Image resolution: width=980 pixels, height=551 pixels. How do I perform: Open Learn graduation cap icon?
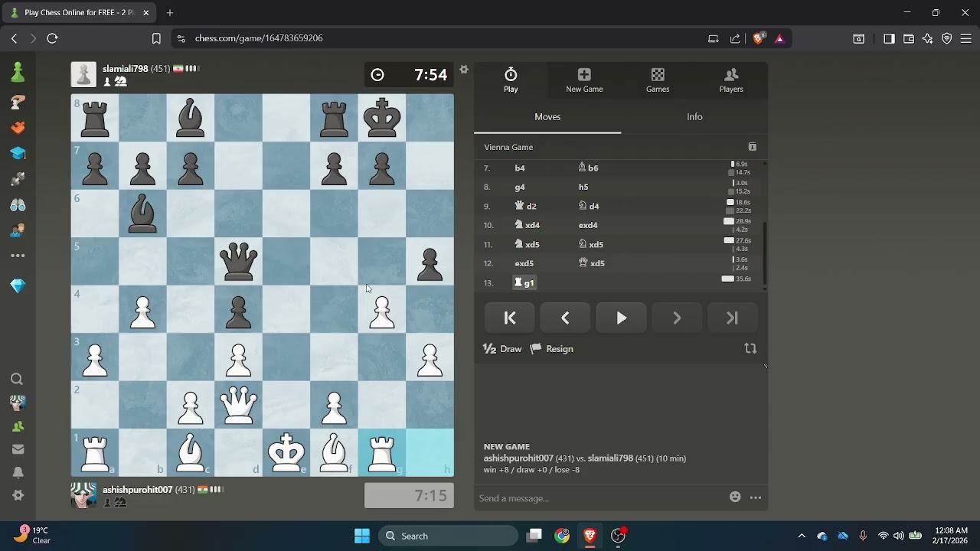[x=18, y=153]
